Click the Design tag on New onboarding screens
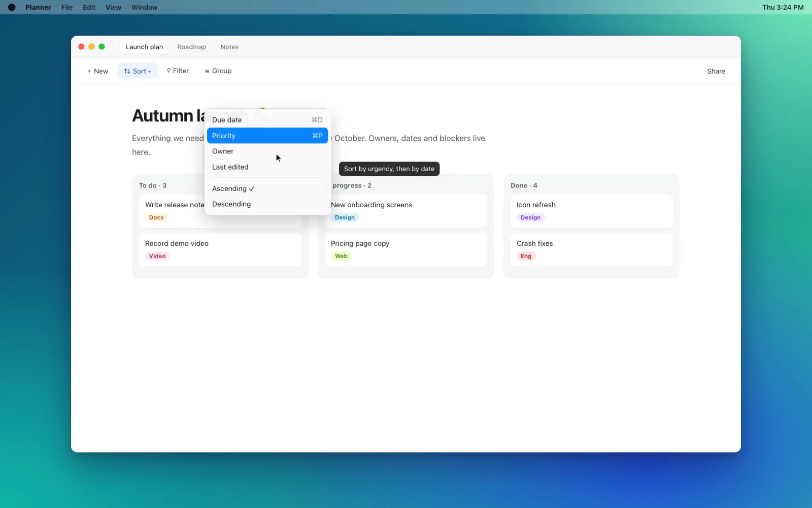812x508 pixels. pyautogui.click(x=345, y=217)
